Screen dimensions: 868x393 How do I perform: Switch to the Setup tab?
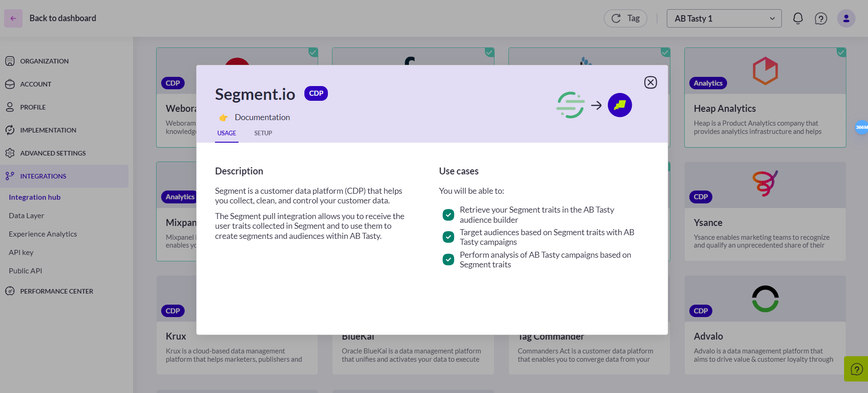click(x=263, y=133)
